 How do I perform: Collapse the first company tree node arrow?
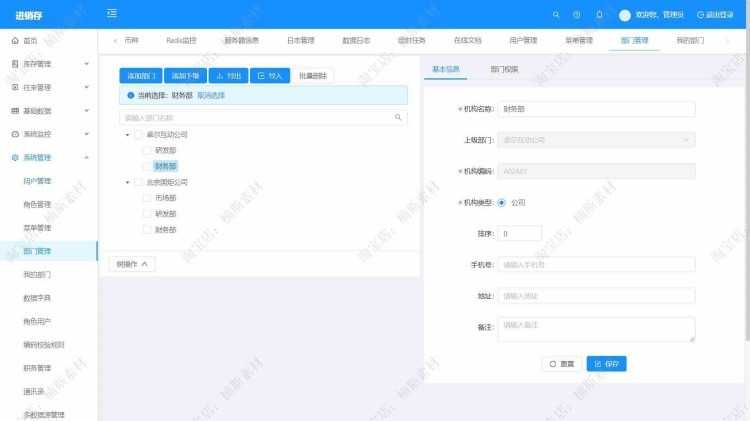127,135
